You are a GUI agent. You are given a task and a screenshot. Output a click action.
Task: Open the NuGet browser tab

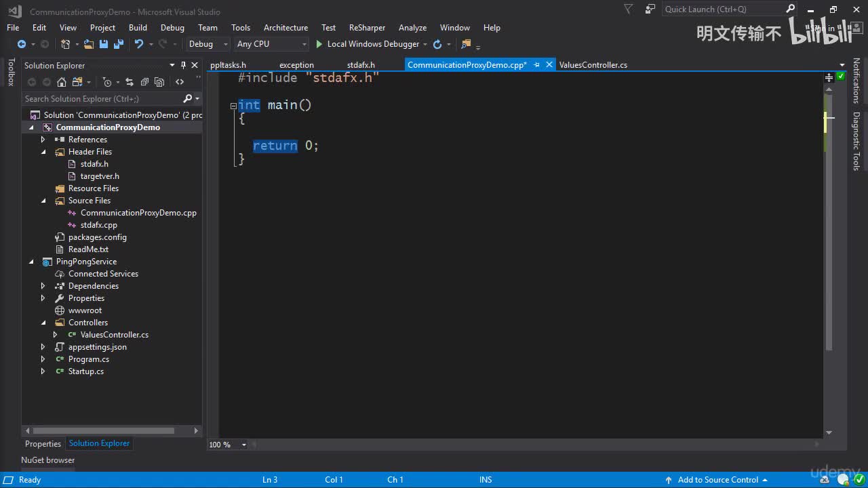click(x=47, y=460)
